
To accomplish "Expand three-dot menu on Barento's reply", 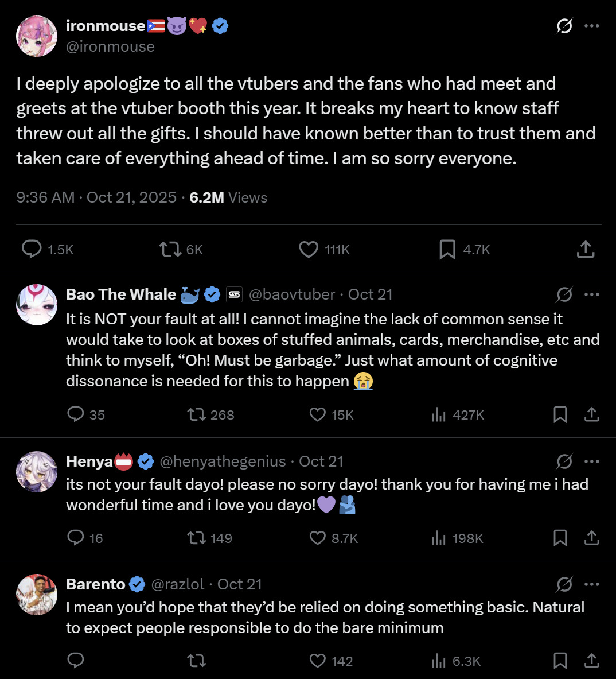I will pos(591,584).
